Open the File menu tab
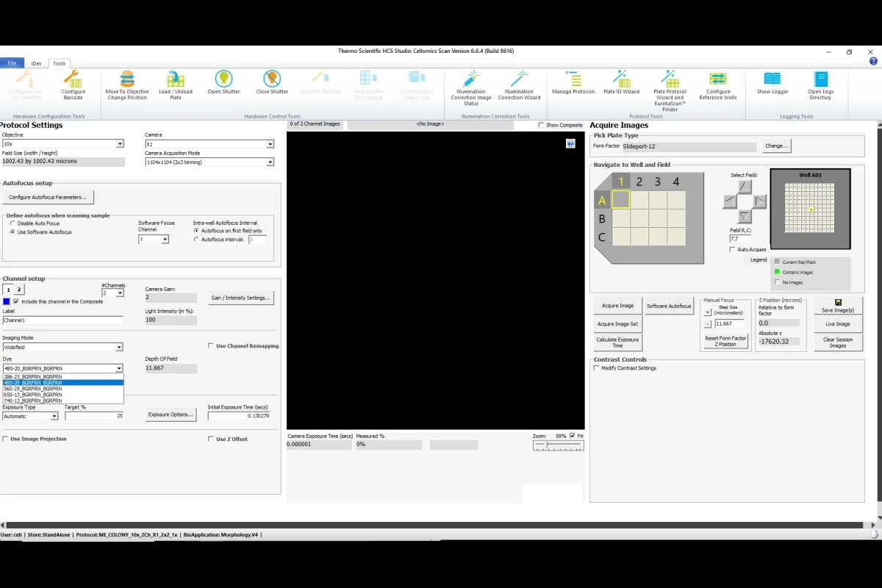The height and width of the screenshot is (588, 882). coord(12,63)
